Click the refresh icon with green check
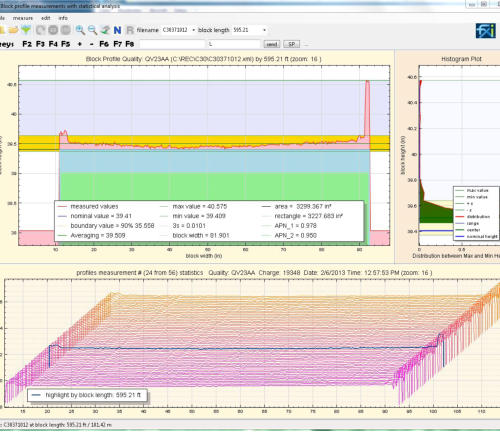500x432 pixels. [105, 30]
